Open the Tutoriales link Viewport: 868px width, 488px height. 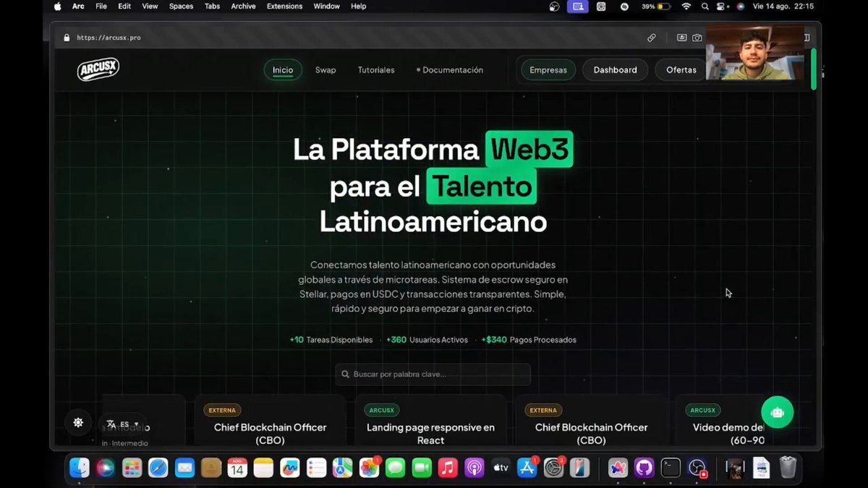(x=376, y=70)
